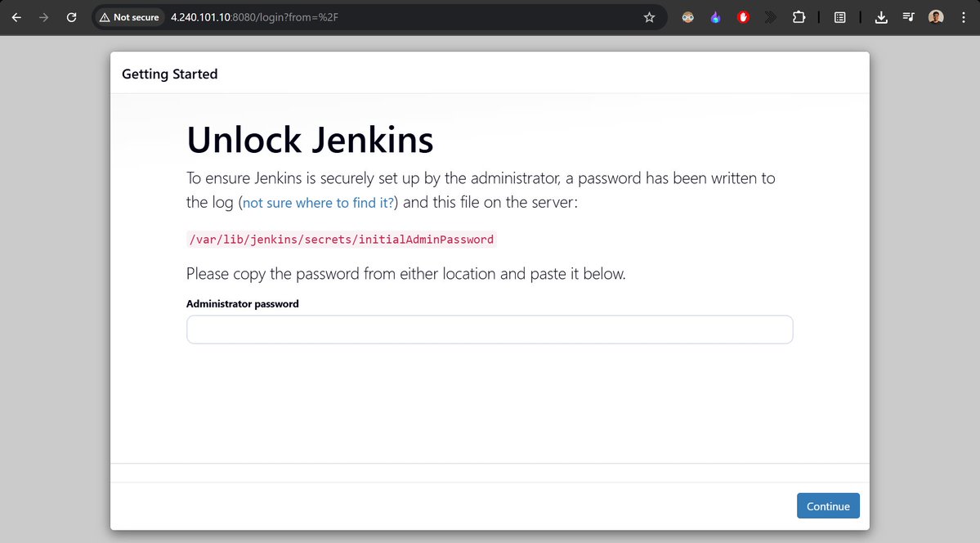The height and width of the screenshot is (543, 980).
Task: Click the red hand ad-blocker extension icon
Action: pos(742,16)
